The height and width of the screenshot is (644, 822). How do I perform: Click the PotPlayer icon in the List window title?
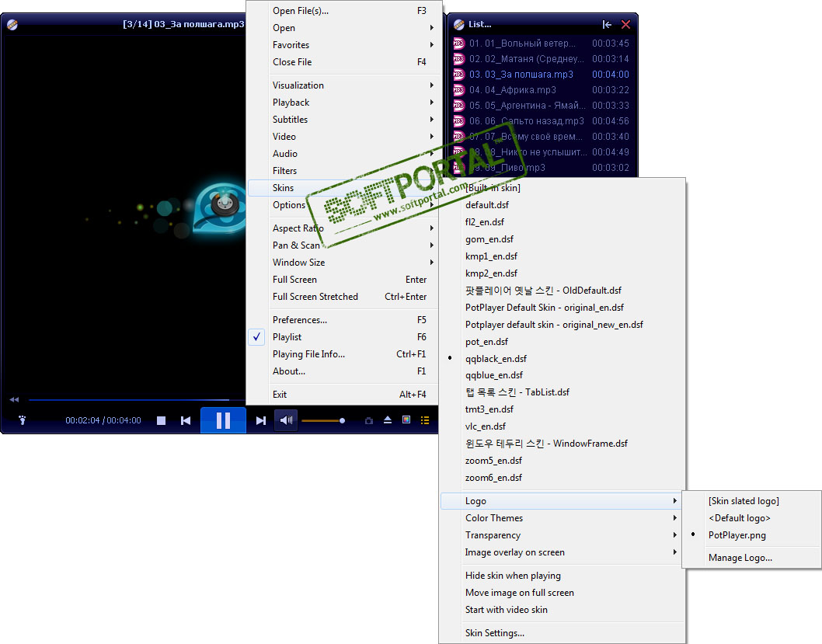point(458,25)
